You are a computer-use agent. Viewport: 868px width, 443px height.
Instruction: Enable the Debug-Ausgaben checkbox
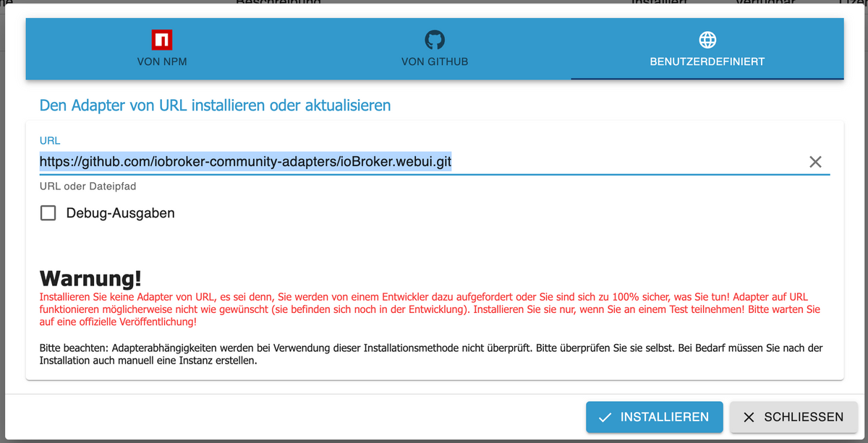(48, 213)
